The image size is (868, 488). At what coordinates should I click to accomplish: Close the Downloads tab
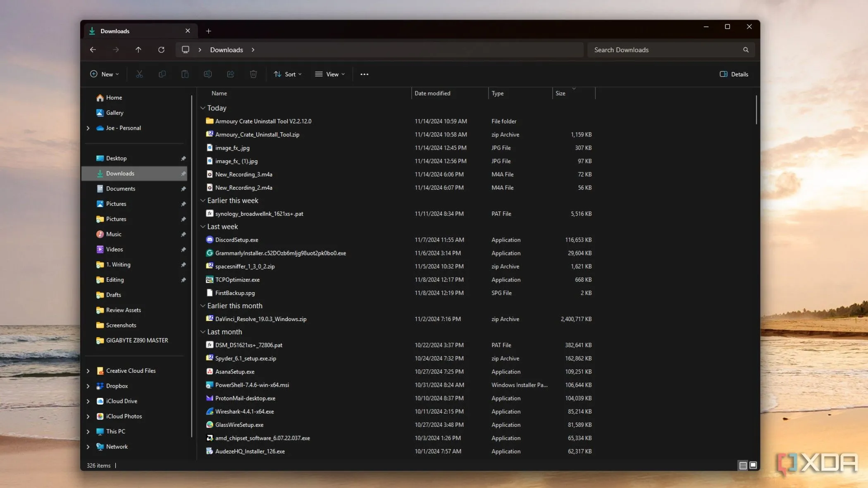188,31
